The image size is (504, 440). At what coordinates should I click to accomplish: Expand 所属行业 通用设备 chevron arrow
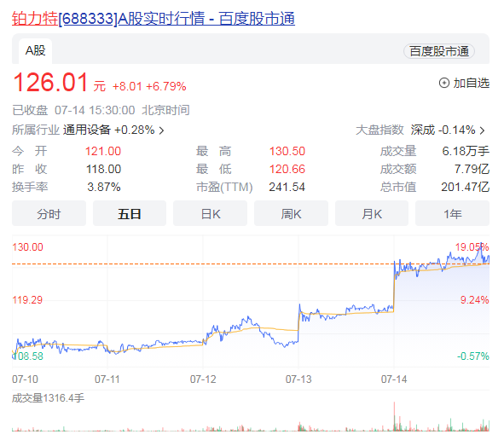click(x=162, y=130)
